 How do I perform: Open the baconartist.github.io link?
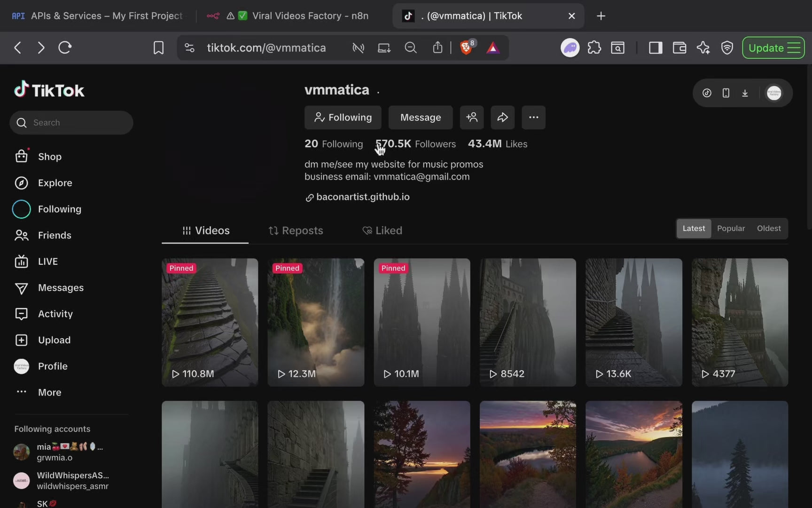coord(362,197)
